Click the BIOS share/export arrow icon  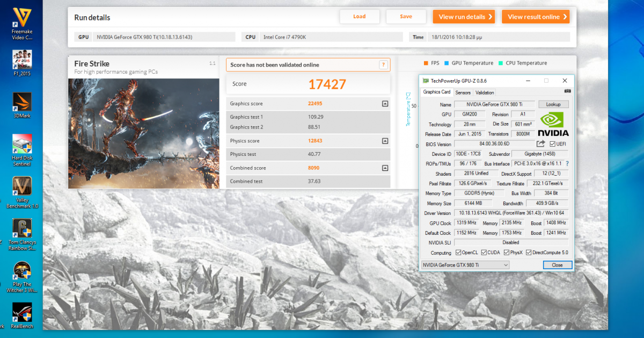pyautogui.click(x=541, y=144)
